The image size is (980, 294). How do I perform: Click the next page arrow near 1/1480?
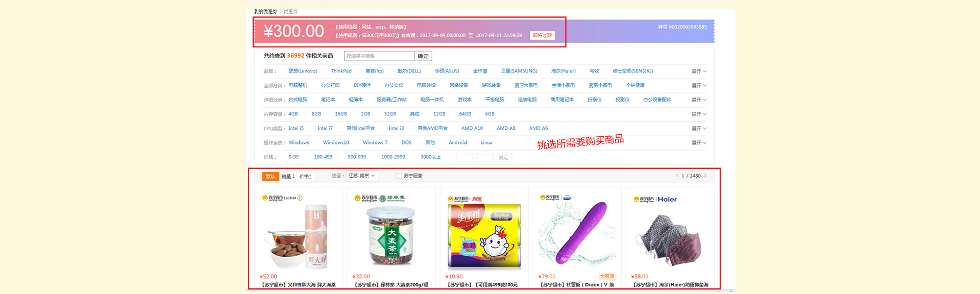pyautogui.click(x=705, y=176)
